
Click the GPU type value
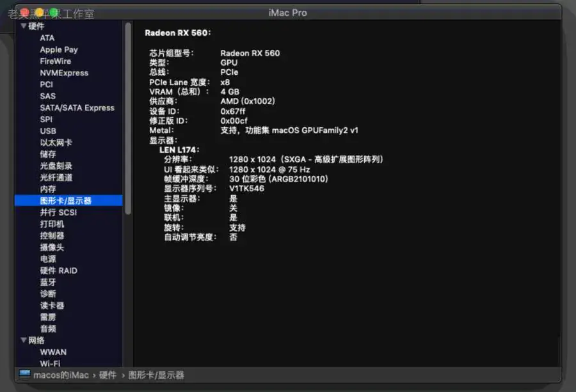[229, 63]
